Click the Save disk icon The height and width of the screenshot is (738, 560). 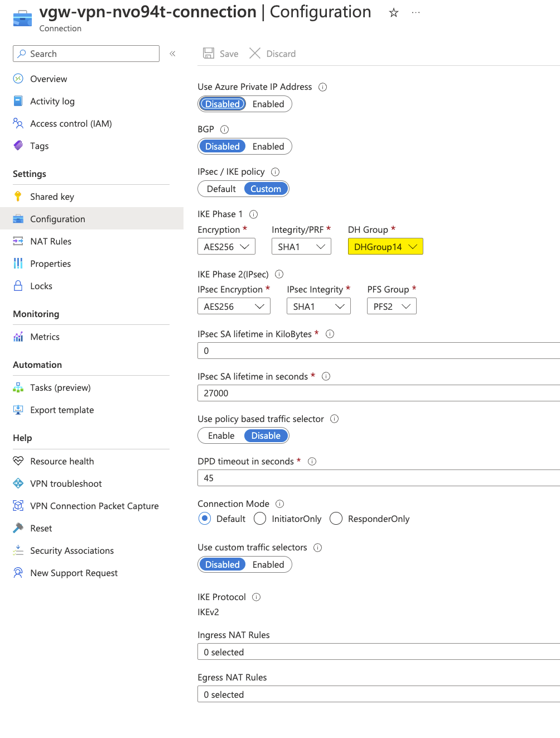209,53
